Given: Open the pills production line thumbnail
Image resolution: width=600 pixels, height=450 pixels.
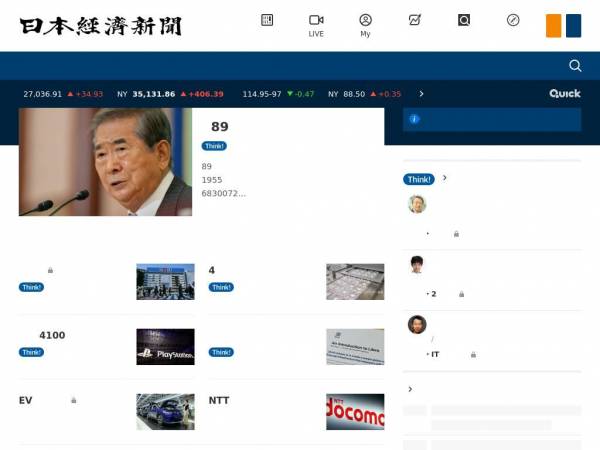Looking at the screenshot, I should 355,282.
